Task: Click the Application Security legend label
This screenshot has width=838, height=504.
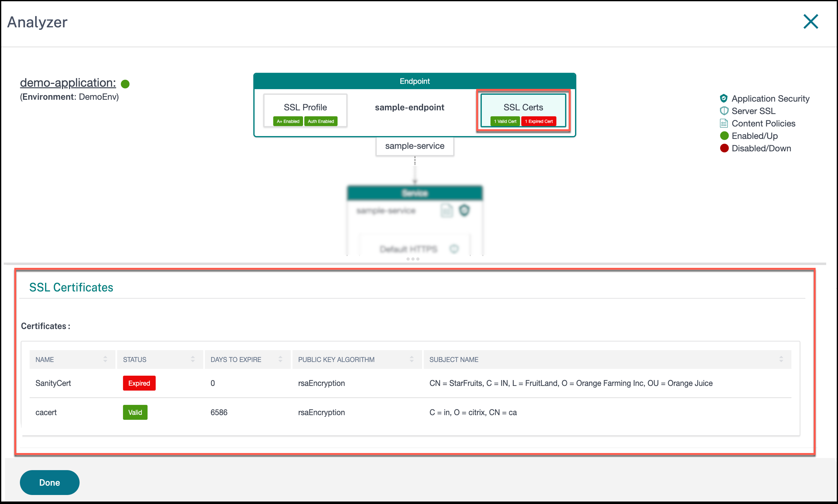Action: 771,99
